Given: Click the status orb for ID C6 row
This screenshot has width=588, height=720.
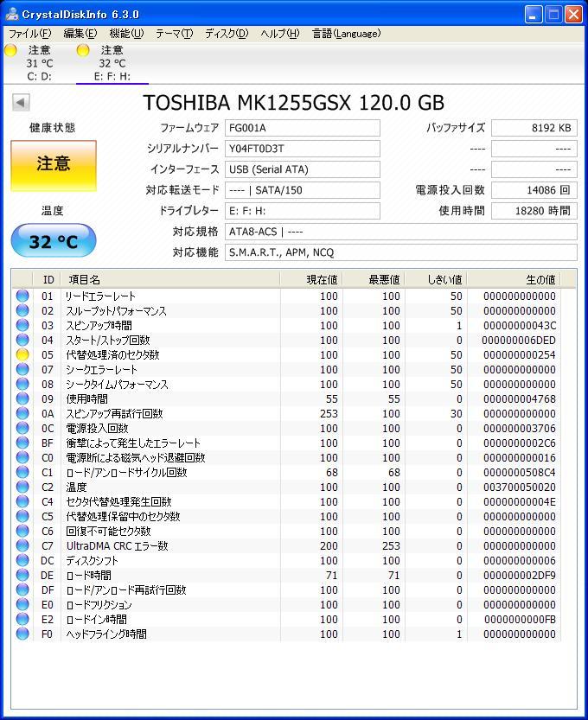Looking at the screenshot, I should click(x=22, y=531).
